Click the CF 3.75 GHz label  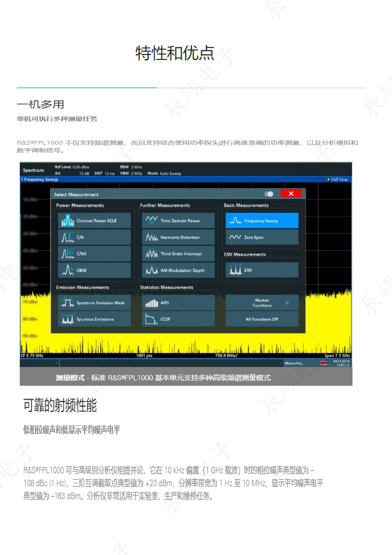(32, 355)
